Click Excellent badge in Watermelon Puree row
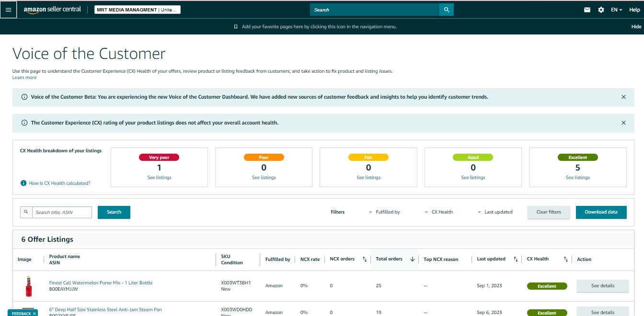Image resolution: width=644 pixels, height=316 pixels. pyautogui.click(x=547, y=286)
